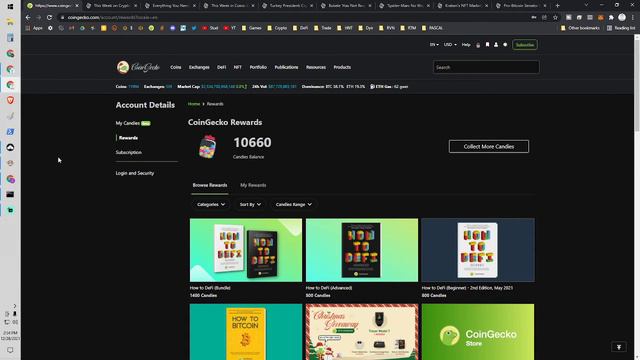The width and height of the screenshot is (640, 360).
Task: Open the Other bookmarks folder
Action: pyautogui.click(x=580, y=28)
